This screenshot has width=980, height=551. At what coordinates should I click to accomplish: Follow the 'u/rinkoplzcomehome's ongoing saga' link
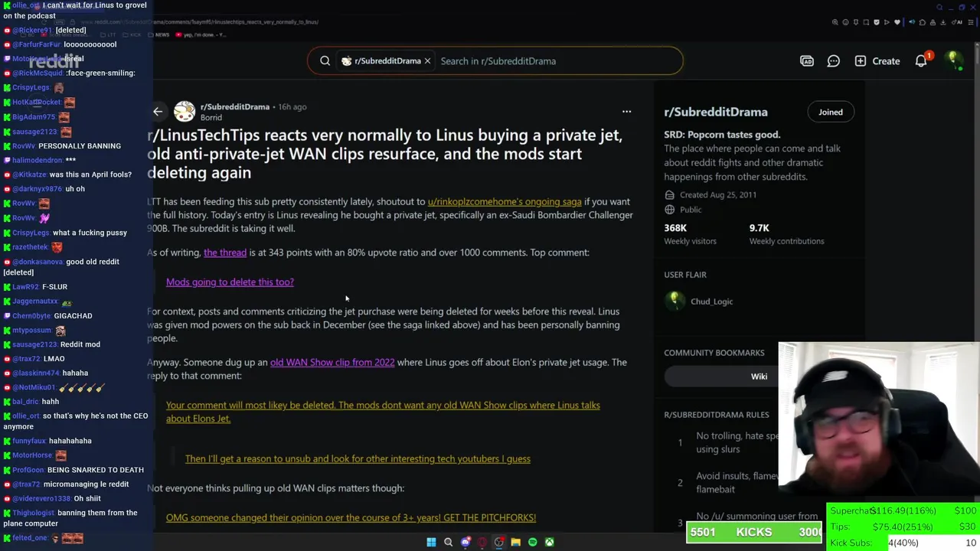click(x=505, y=201)
